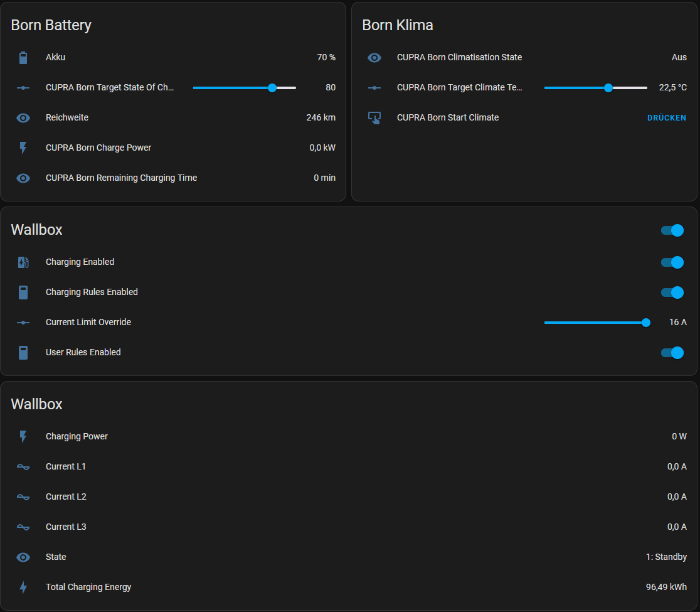This screenshot has width=700, height=612.
Task: Click the 0,0 kW charge power value
Action: tap(322, 148)
